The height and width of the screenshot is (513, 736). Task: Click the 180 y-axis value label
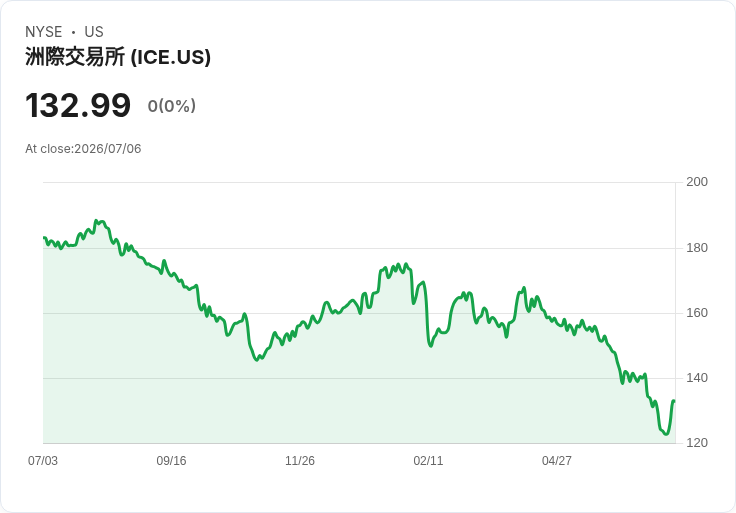pyautogui.click(x=697, y=248)
